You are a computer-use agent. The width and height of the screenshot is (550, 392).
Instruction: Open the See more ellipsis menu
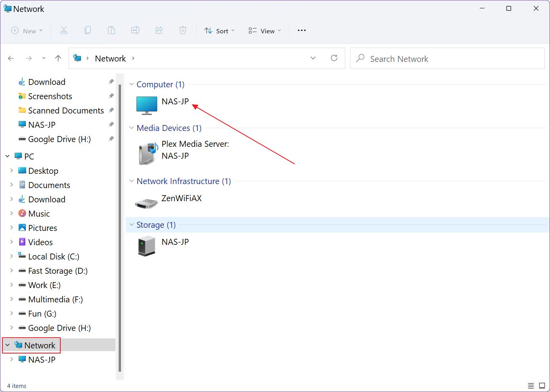point(302,31)
